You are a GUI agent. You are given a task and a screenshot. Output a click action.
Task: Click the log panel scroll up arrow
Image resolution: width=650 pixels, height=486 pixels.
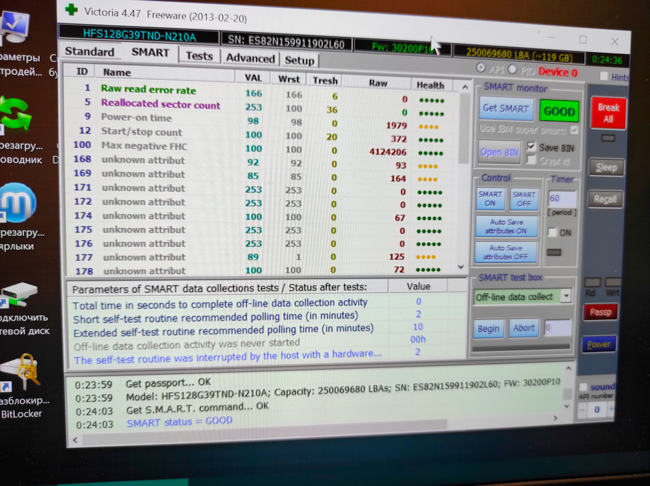coord(568,369)
